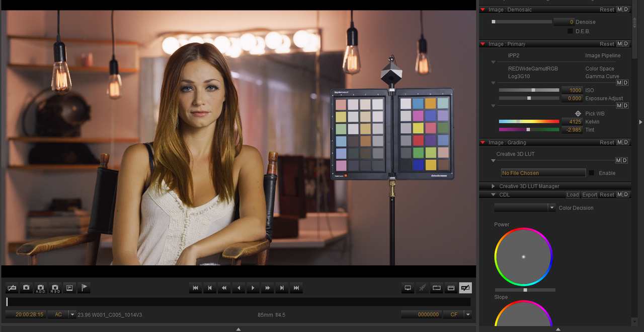Click the frame guide rectangle icon

point(437,288)
